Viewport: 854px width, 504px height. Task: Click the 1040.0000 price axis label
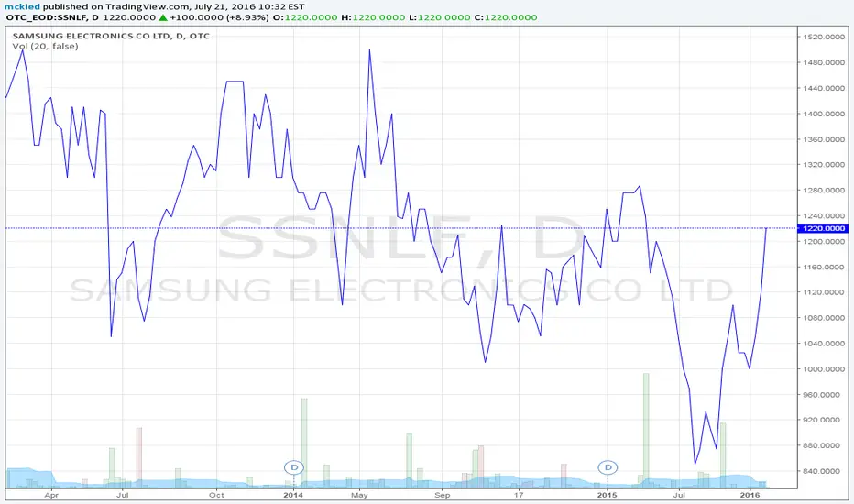824,344
